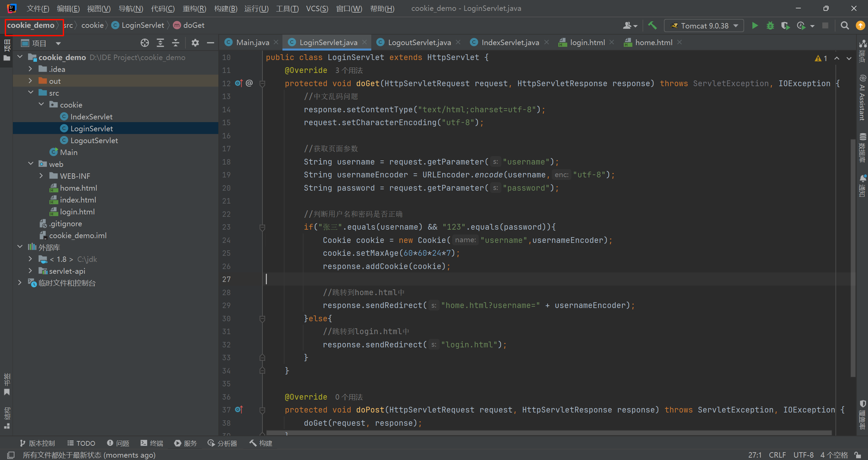Click the UTF-8 encoding status

click(803, 455)
